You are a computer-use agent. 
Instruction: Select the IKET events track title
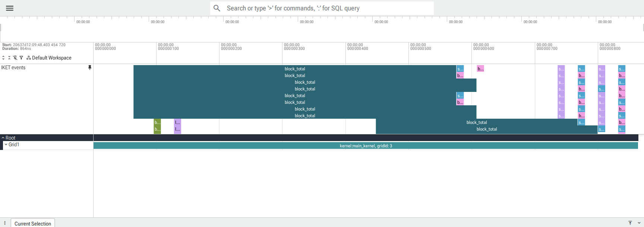(x=13, y=67)
